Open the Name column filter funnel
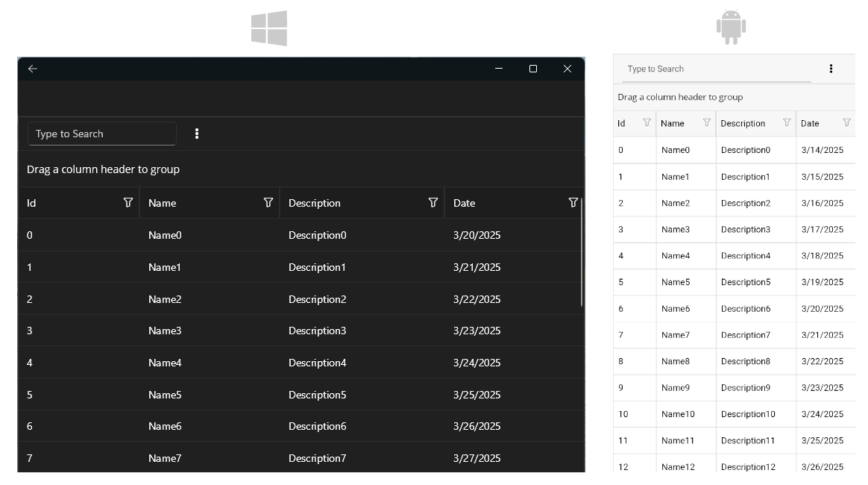Screen dimensions: 868x485 (x=268, y=202)
